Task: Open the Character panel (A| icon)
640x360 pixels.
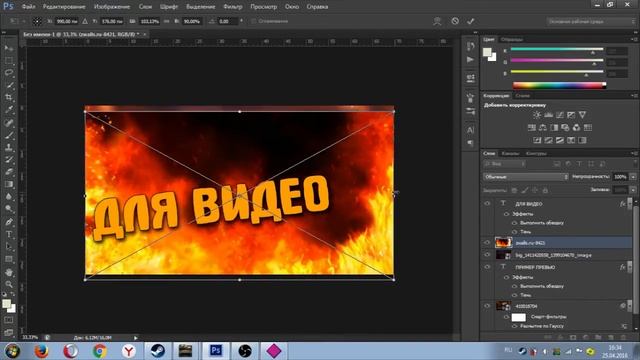Action: click(470, 130)
